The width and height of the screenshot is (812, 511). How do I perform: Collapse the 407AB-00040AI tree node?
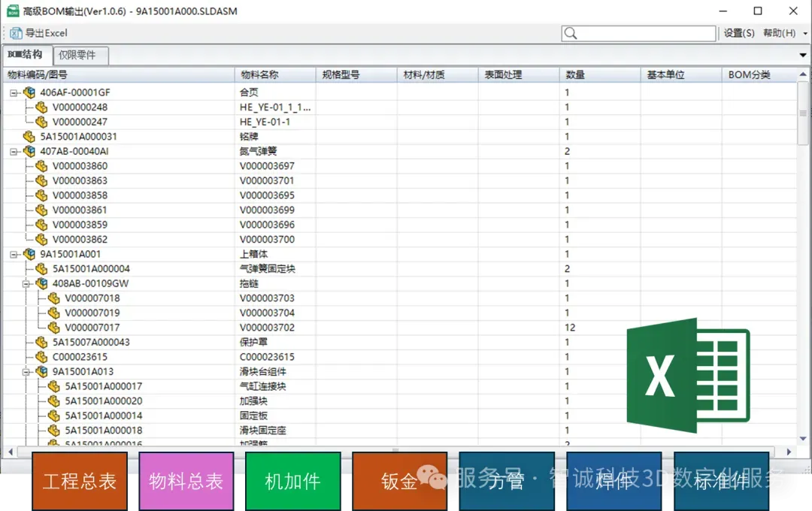point(13,151)
